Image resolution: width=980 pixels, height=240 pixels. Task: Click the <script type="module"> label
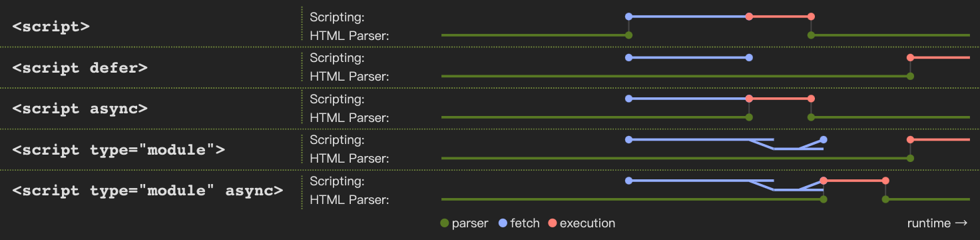point(119,149)
